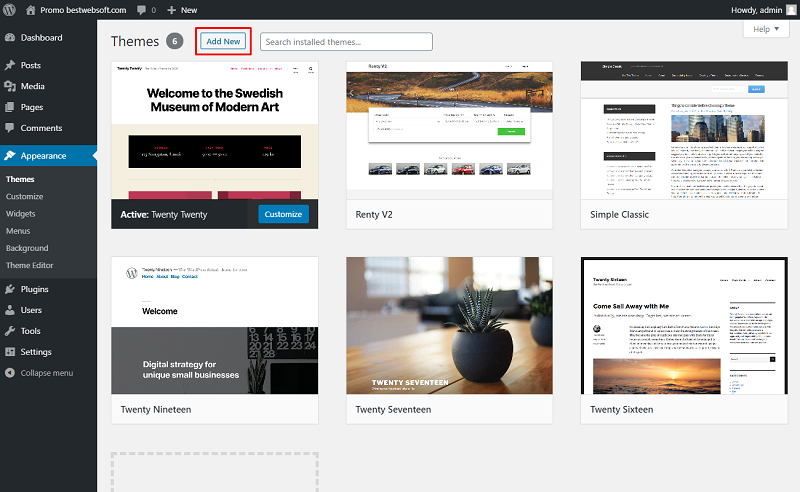Click the Howdy, admin account link
Viewport: 800px width, 492px height.
pyautogui.click(x=757, y=10)
